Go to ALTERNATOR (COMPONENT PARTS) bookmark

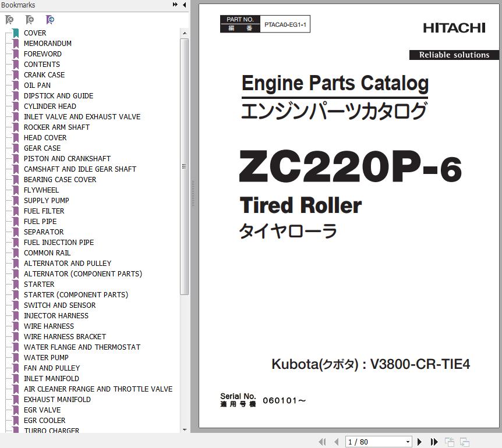point(83,273)
